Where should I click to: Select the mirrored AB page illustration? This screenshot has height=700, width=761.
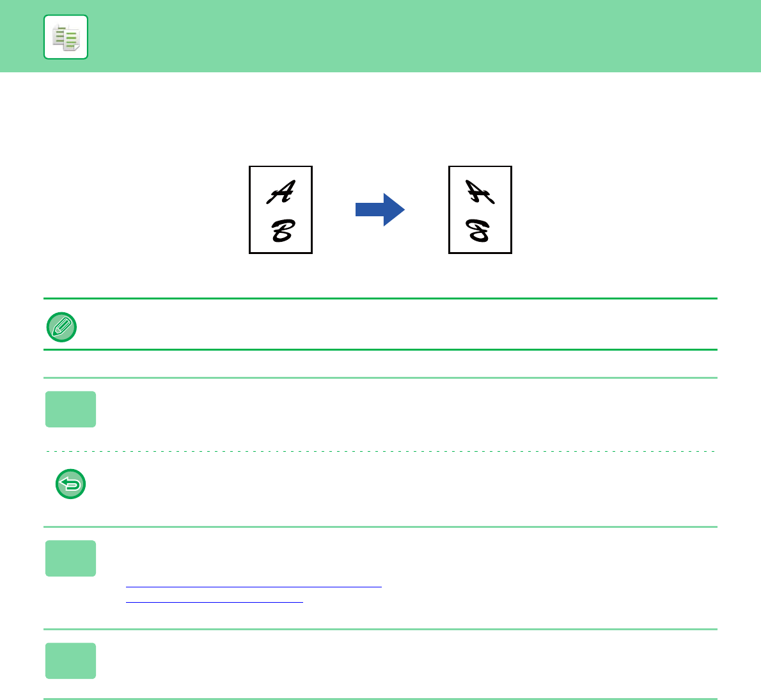480,210
